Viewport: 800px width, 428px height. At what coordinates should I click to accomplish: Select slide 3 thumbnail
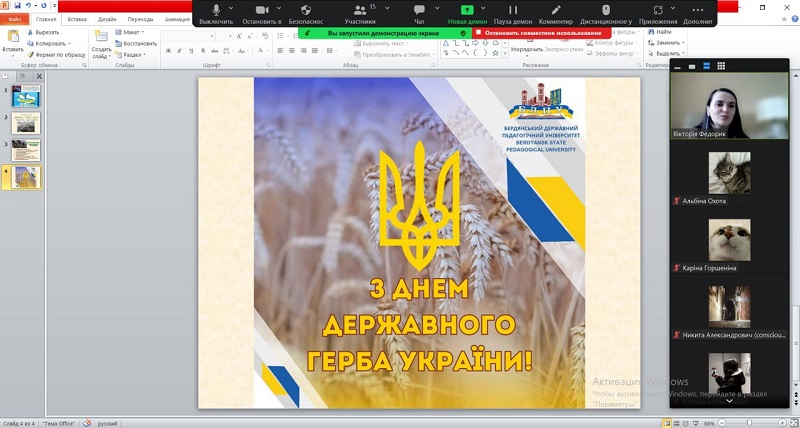coord(26,150)
